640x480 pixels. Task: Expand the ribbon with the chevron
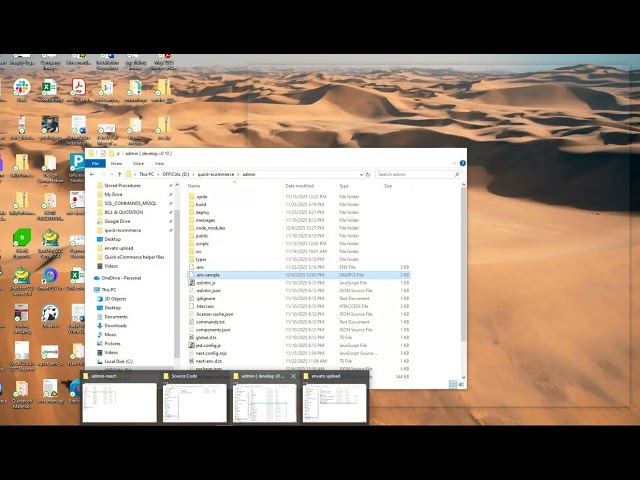pos(455,163)
